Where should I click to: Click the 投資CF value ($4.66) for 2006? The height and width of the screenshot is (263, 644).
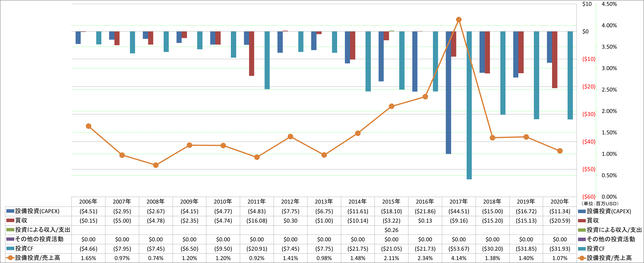coord(88,249)
